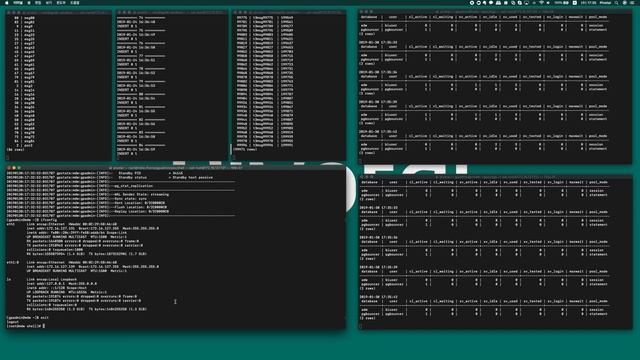This screenshot has height=360, width=640.
Task: Click the red close dot of gpstate terminal window
Action: 9,168
